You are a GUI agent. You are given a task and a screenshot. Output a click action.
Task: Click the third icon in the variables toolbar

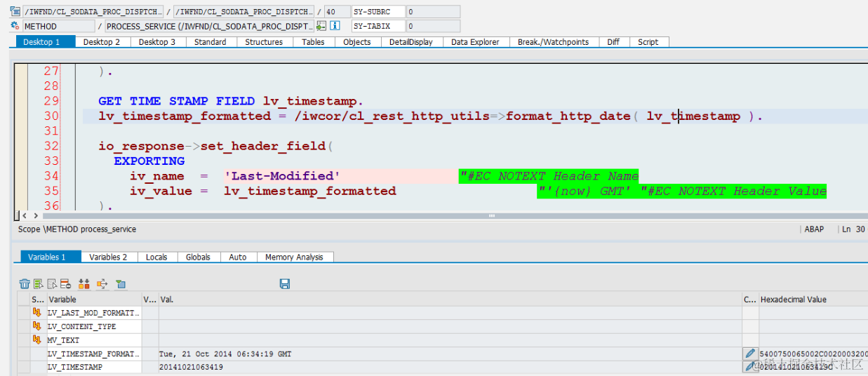(x=52, y=283)
